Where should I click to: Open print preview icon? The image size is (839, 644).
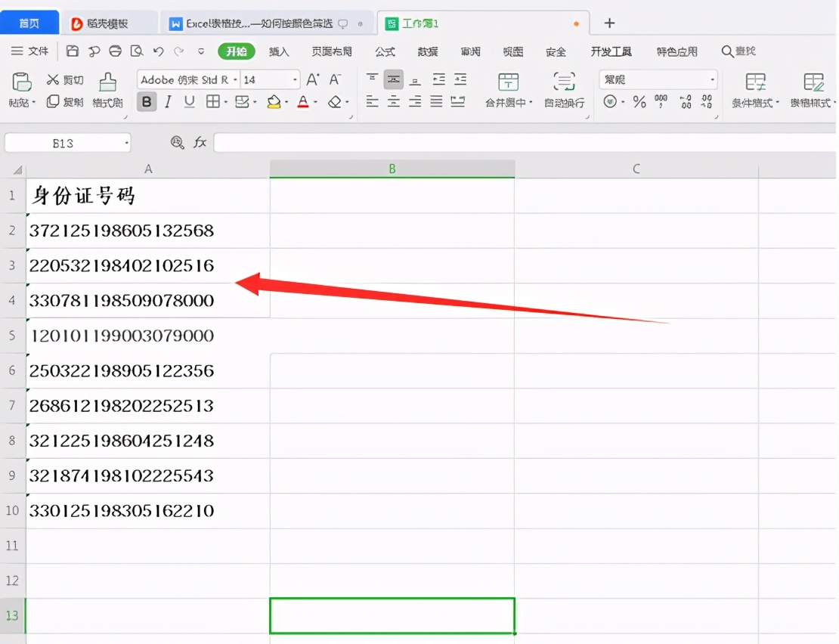tap(137, 51)
